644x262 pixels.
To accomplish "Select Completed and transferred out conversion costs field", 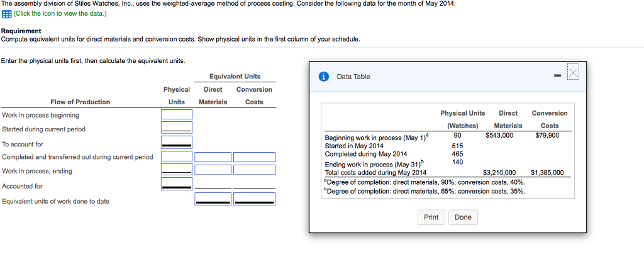I will click(254, 157).
